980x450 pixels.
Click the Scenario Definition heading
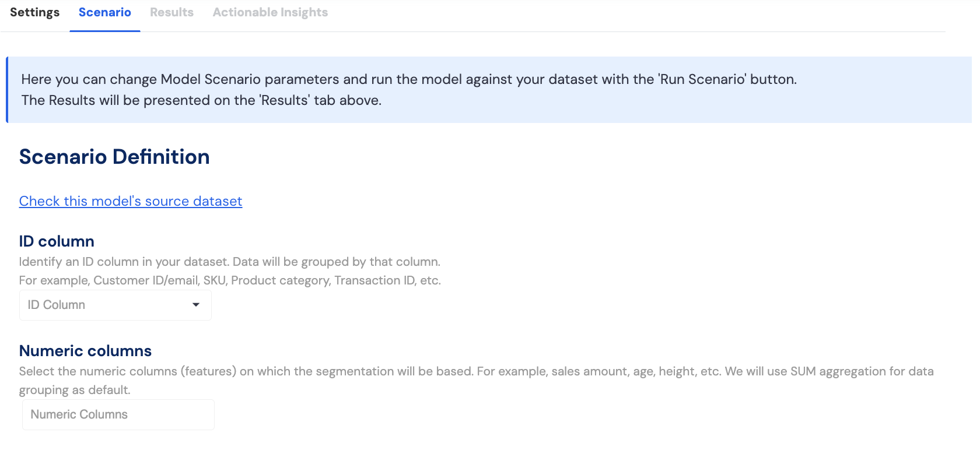[114, 157]
